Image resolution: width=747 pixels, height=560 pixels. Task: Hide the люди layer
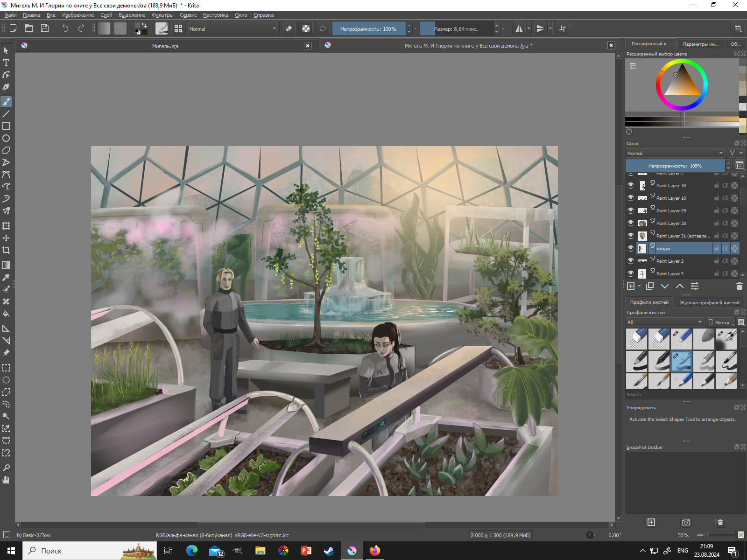631,248
